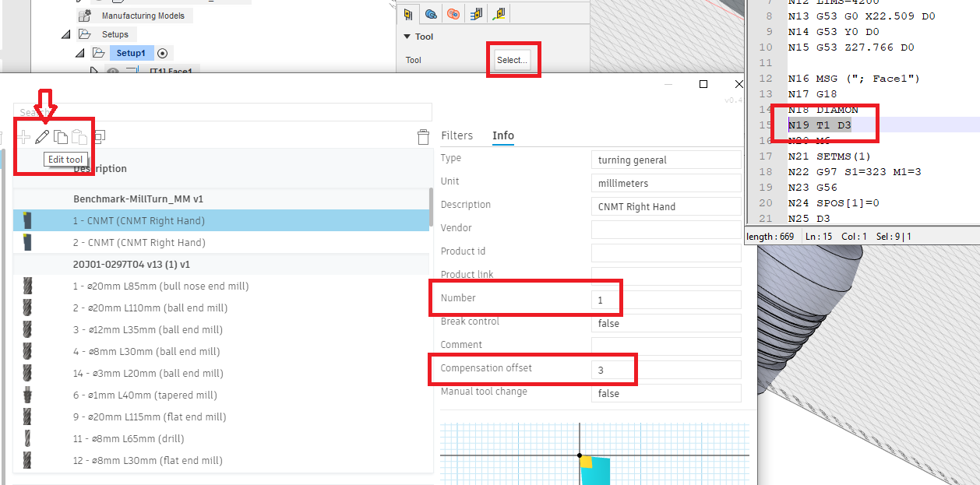Click the Select... tool button
The height and width of the screenshot is (485, 980).
pyautogui.click(x=513, y=59)
